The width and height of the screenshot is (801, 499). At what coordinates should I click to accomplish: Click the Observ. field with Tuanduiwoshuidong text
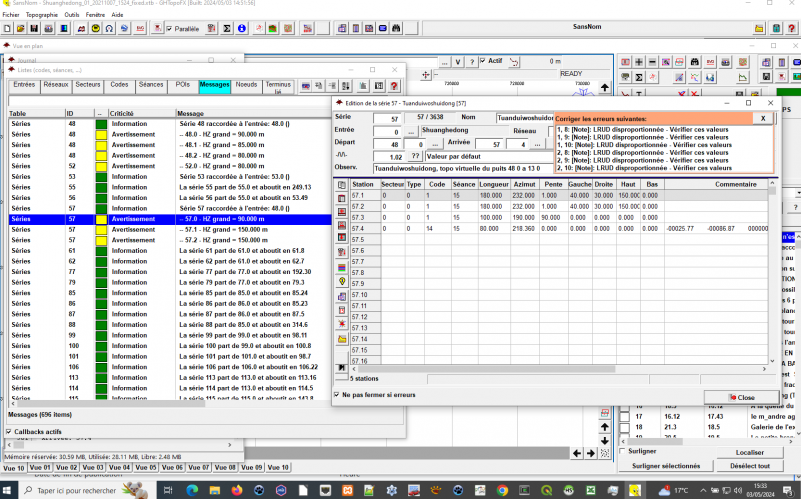(463, 169)
